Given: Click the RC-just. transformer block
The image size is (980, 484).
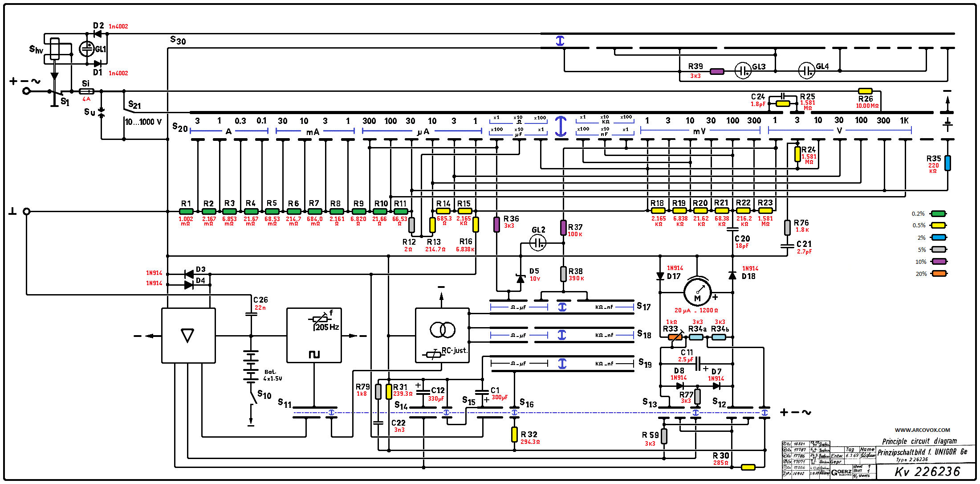Looking at the screenshot, I should [442, 335].
